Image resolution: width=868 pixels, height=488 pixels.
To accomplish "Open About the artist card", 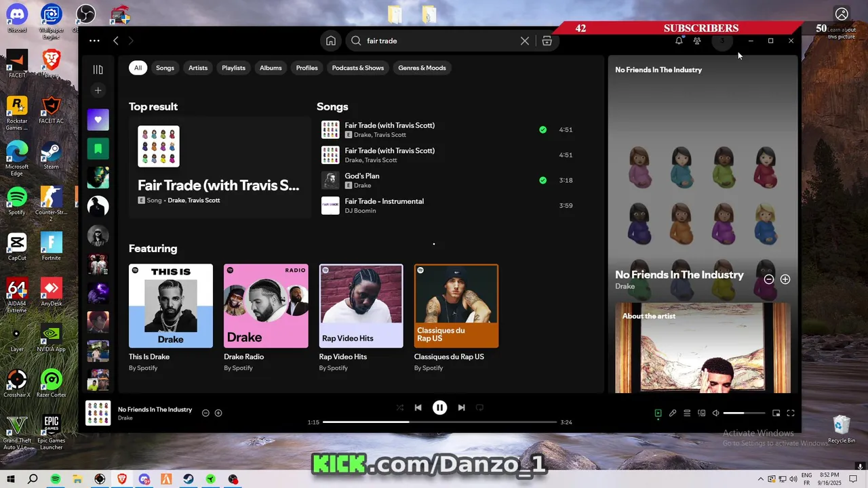I will [x=703, y=348].
